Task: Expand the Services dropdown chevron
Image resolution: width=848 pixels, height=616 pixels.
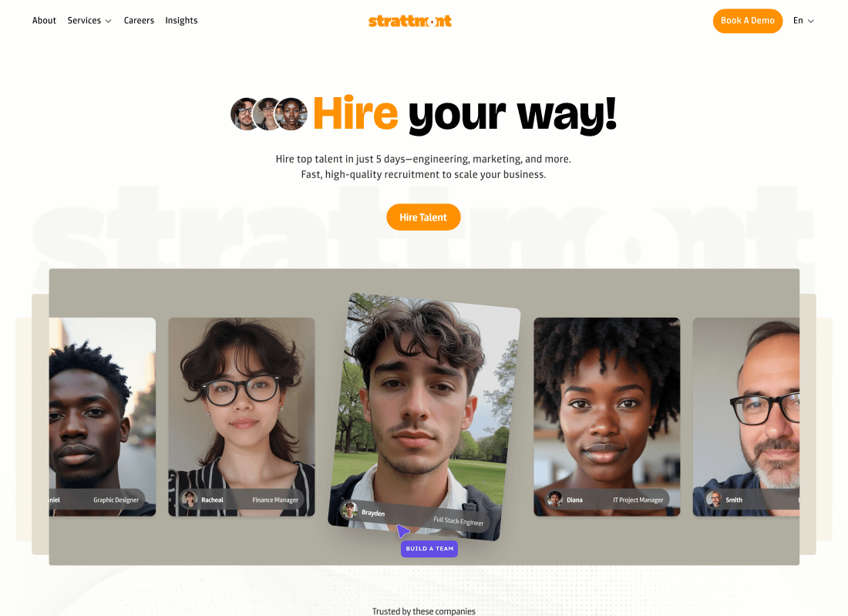Action: (108, 21)
